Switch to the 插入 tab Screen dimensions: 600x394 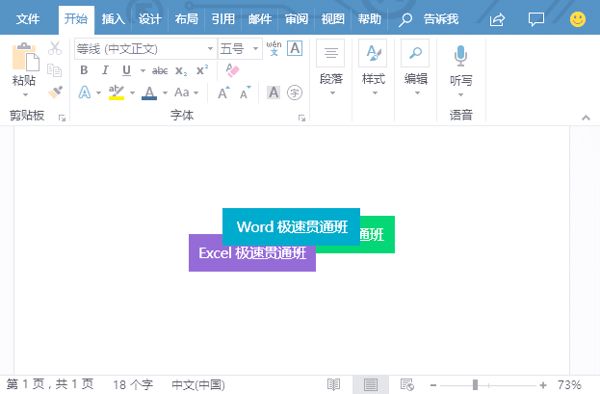click(113, 19)
